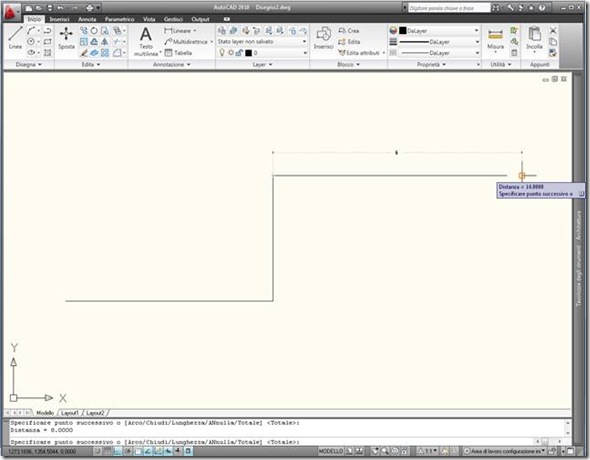This screenshot has height=460, width=590.
Task: Click the color wheel icon in Proprietà
Action: pos(393,31)
